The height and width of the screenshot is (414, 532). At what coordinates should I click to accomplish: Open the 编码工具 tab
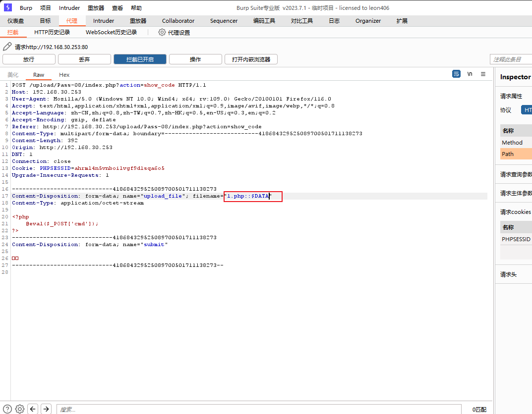tap(264, 21)
